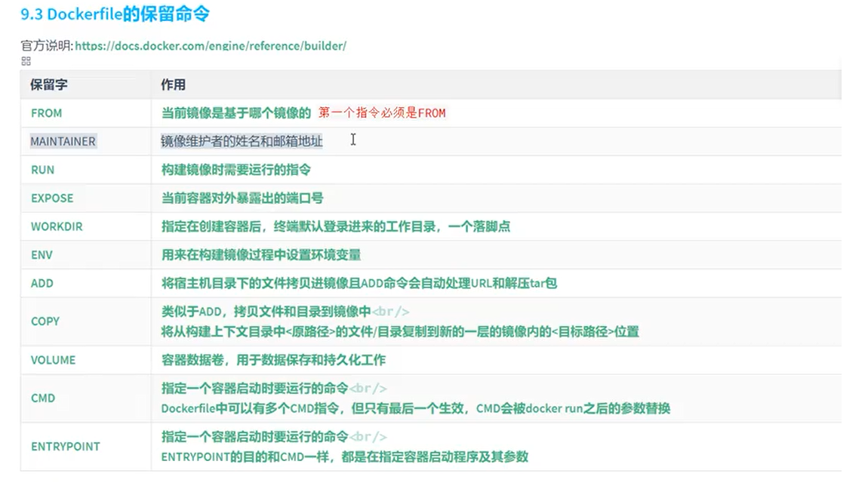Click the CMD keyword cell
The width and height of the screenshot is (868, 489).
42,398
